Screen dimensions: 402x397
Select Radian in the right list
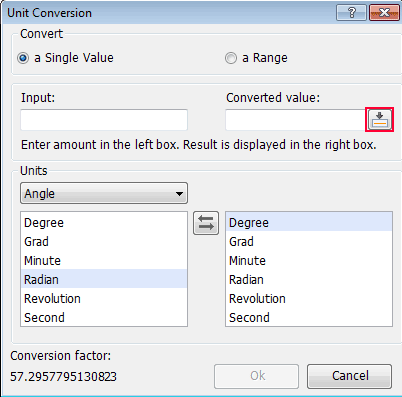coord(309,279)
